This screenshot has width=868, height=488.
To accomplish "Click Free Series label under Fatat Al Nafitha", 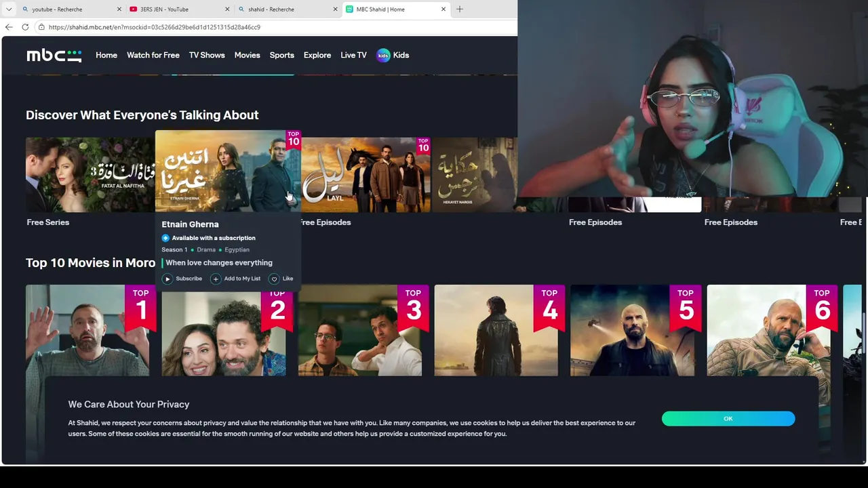I will coord(48,222).
